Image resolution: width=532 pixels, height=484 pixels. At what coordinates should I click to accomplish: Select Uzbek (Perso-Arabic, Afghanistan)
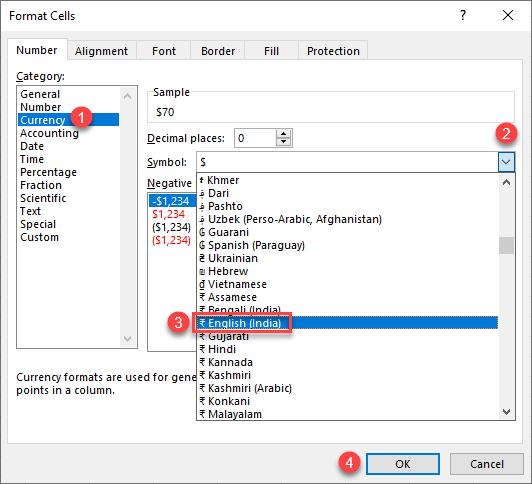coord(348,219)
